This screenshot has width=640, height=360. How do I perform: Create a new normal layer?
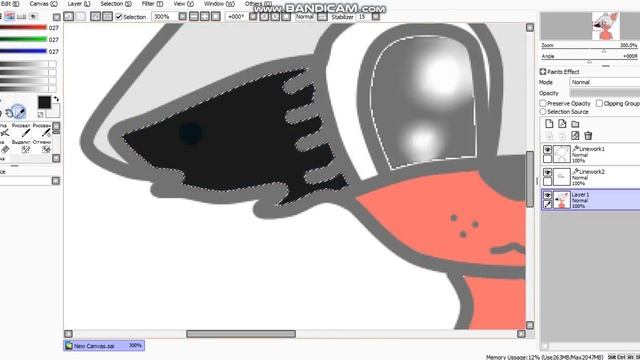click(x=549, y=124)
